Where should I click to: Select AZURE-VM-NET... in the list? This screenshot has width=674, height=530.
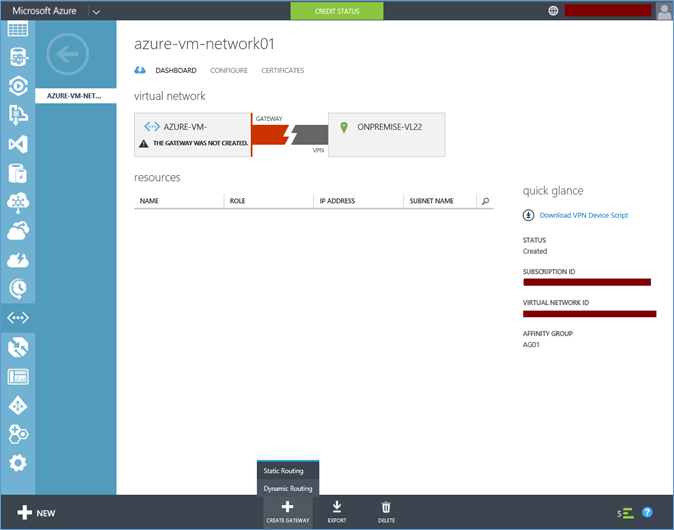(x=76, y=96)
